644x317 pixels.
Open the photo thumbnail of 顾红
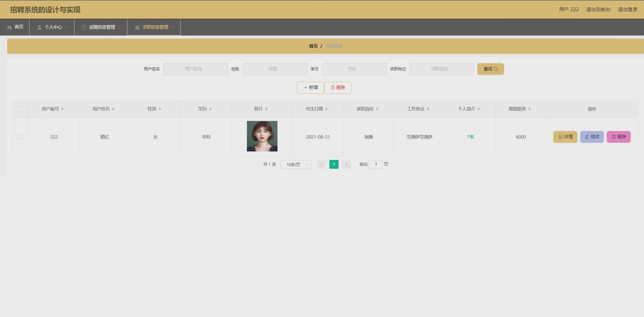pyautogui.click(x=262, y=136)
